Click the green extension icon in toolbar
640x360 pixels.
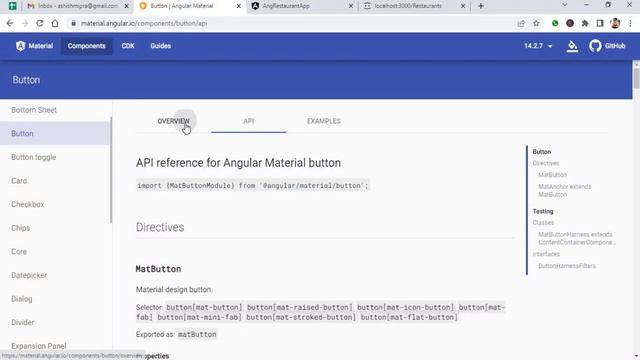coord(555,23)
